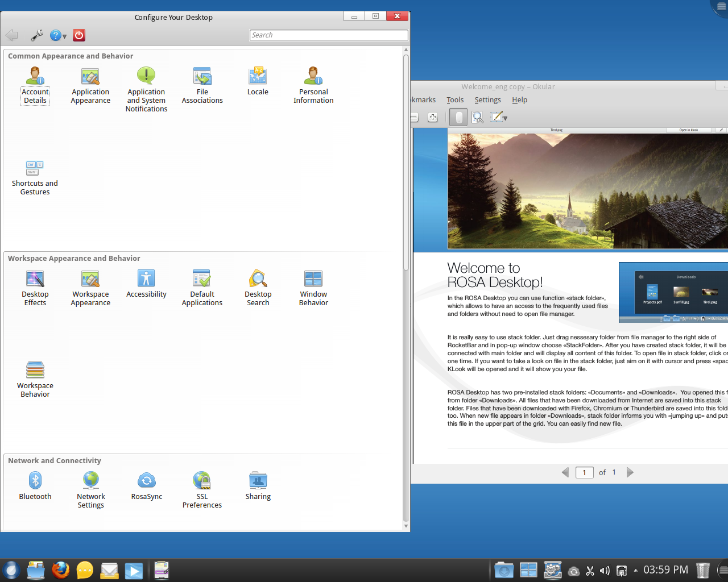Screen dimensions: 728x582
Task: Go to next page in Okular
Action: tap(630, 472)
